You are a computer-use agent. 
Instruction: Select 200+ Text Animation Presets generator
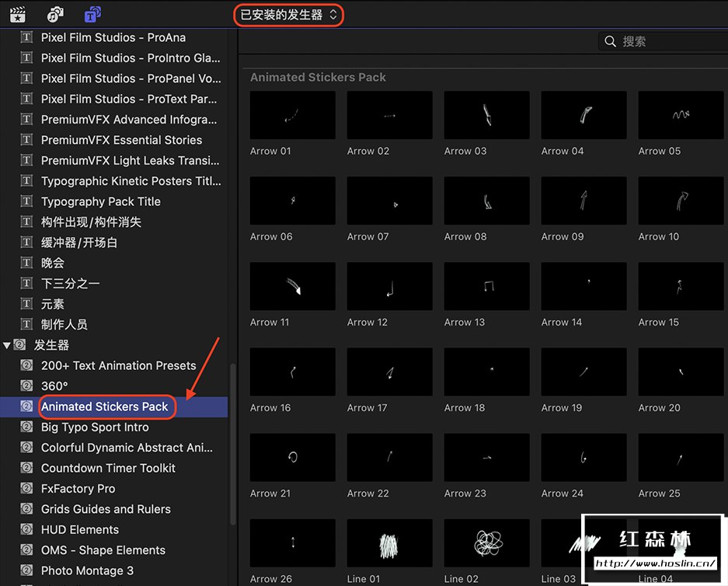point(113,365)
